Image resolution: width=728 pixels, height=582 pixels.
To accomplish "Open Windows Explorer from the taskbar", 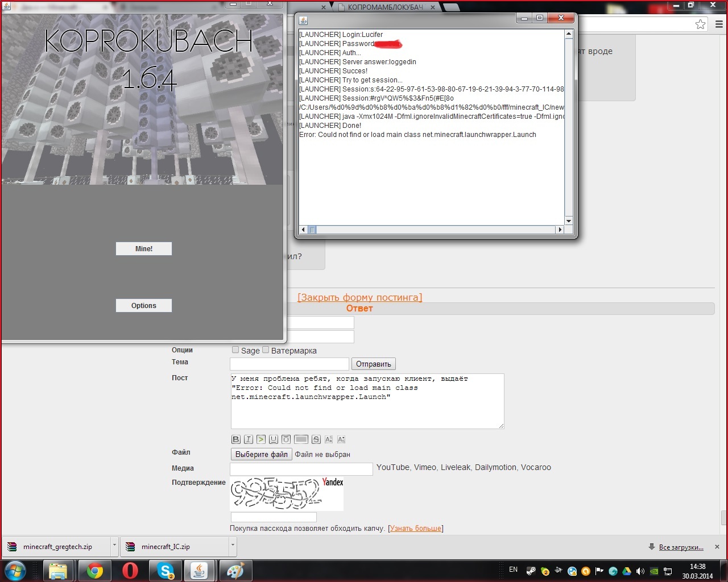I will [x=59, y=571].
